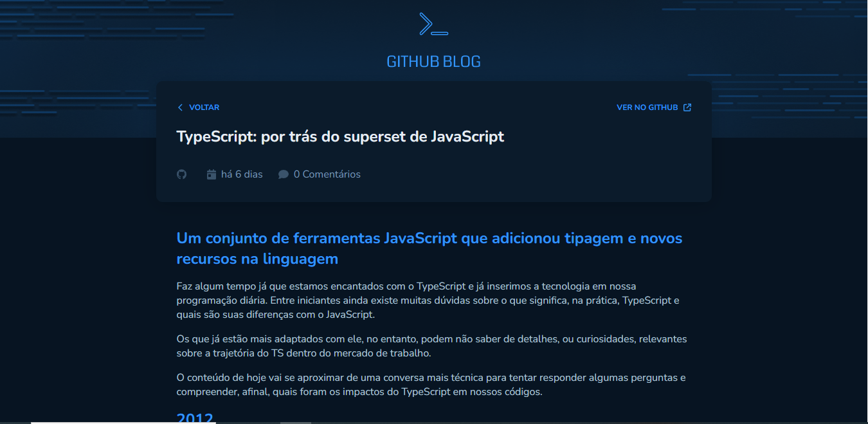868x424 pixels.
Task: Click the speech bubble comments icon
Action: 283,174
